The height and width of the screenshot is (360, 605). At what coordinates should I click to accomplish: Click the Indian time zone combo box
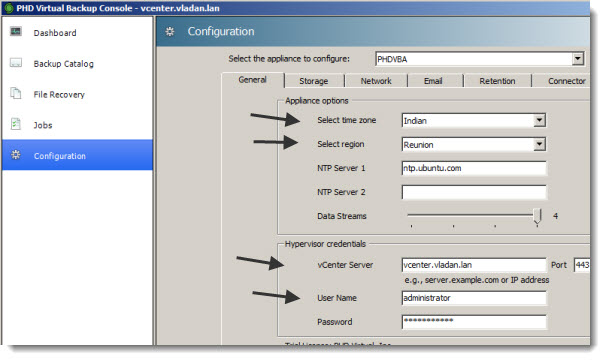(x=473, y=120)
